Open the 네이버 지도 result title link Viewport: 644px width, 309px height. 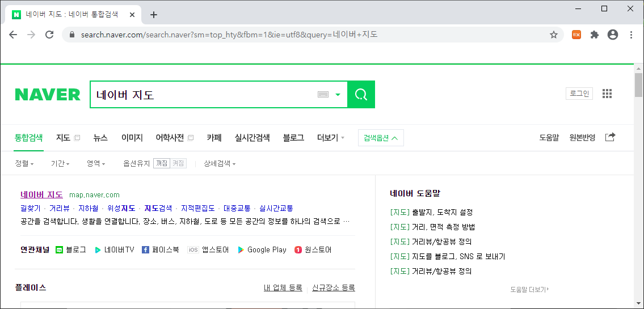(41, 194)
